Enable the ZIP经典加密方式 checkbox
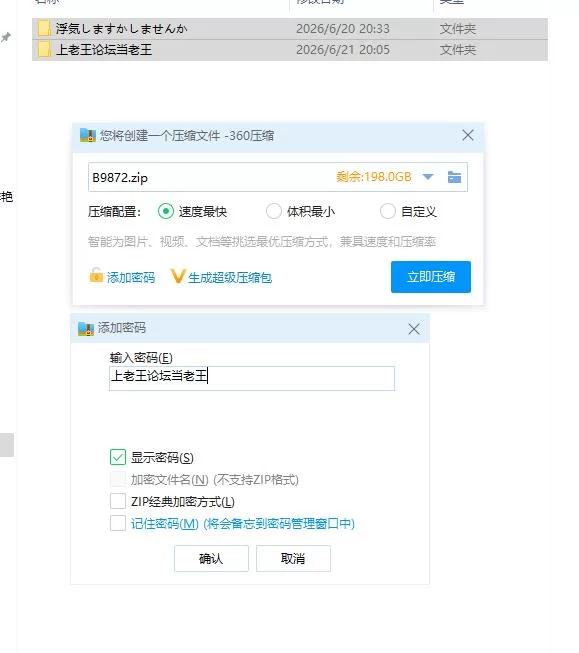This screenshot has width=579, height=653. tap(118, 501)
